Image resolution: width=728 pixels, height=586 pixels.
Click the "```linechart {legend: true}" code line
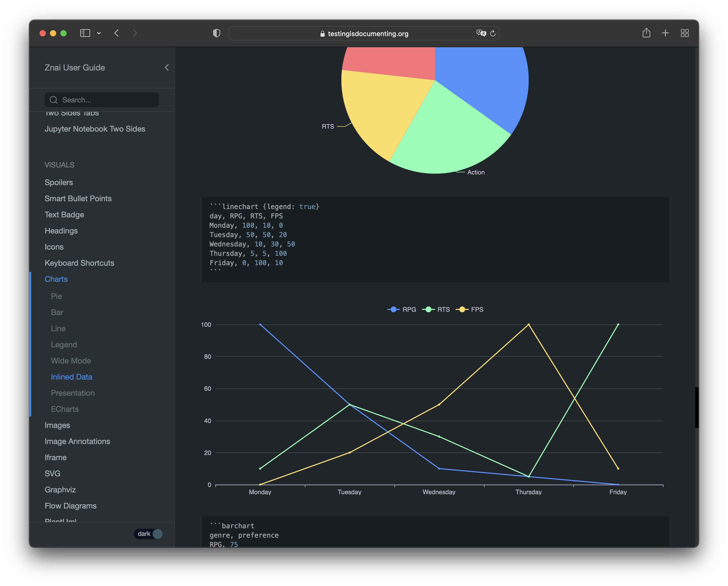tap(265, 207)
